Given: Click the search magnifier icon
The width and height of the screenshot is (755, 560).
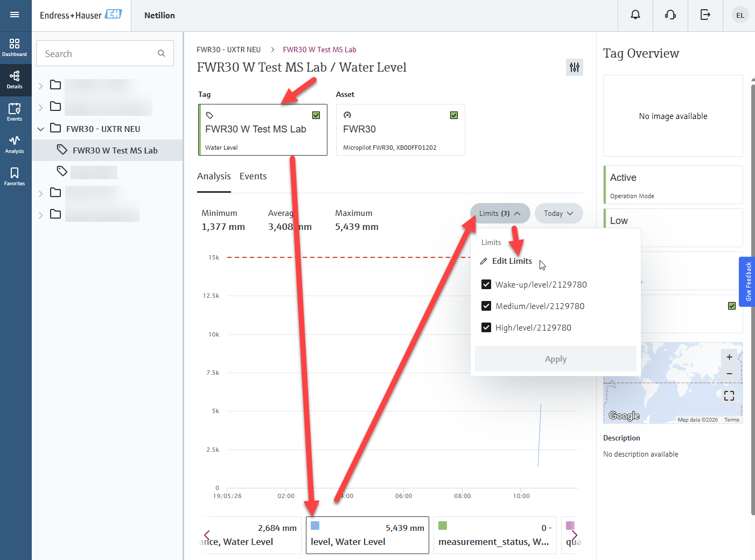Looking at the screenshot, I should point(162,53).
